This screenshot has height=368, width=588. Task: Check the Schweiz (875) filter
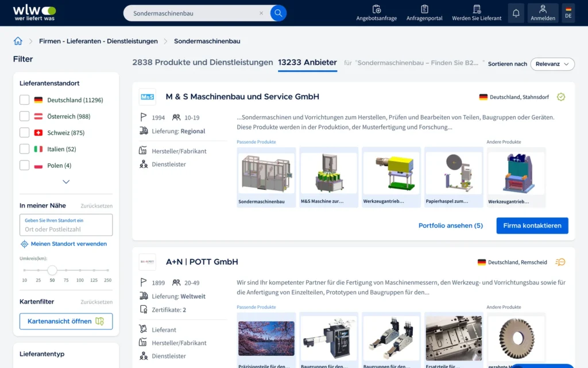pyautogui.click(x=24, y=133)
